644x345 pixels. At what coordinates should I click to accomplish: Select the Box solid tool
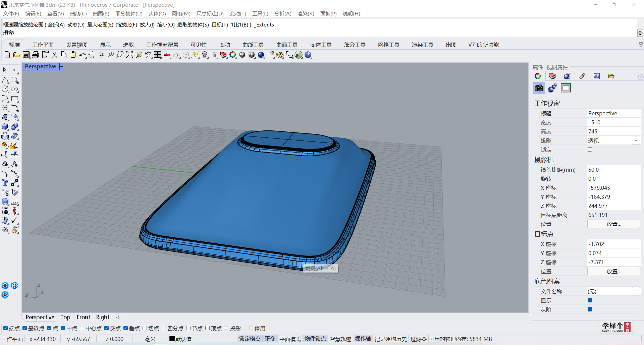(5, 127)
